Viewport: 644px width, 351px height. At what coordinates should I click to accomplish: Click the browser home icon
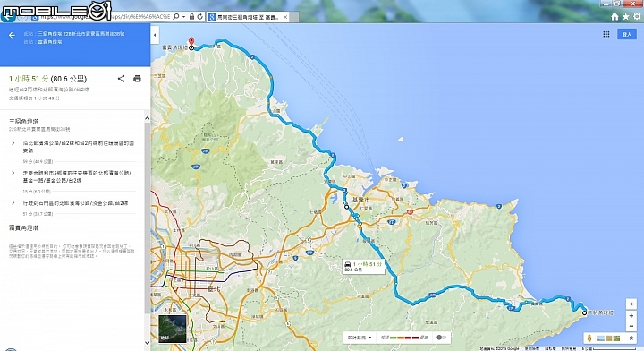(x=614, y=16)
